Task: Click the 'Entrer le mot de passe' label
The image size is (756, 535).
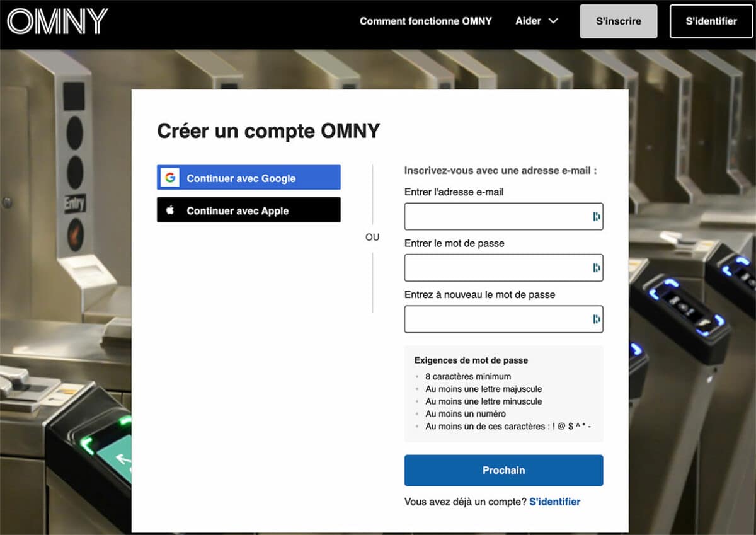Action: 454,243
